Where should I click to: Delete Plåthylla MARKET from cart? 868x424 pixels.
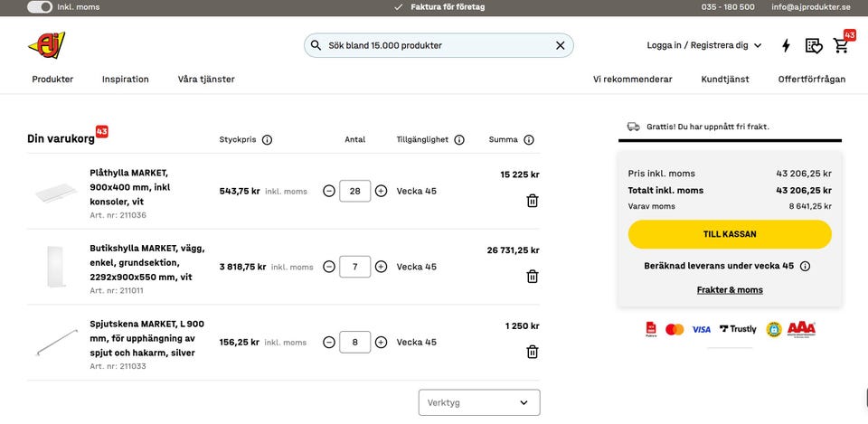coord(532,201)
